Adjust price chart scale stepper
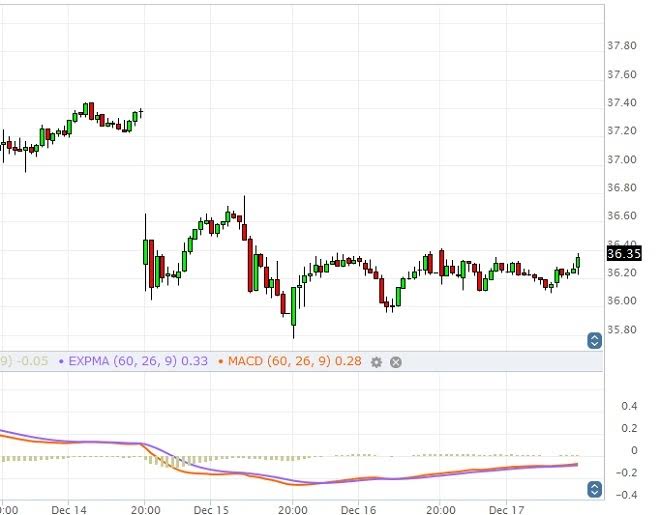This screenshot has width=660, height=515. (594, 340)
